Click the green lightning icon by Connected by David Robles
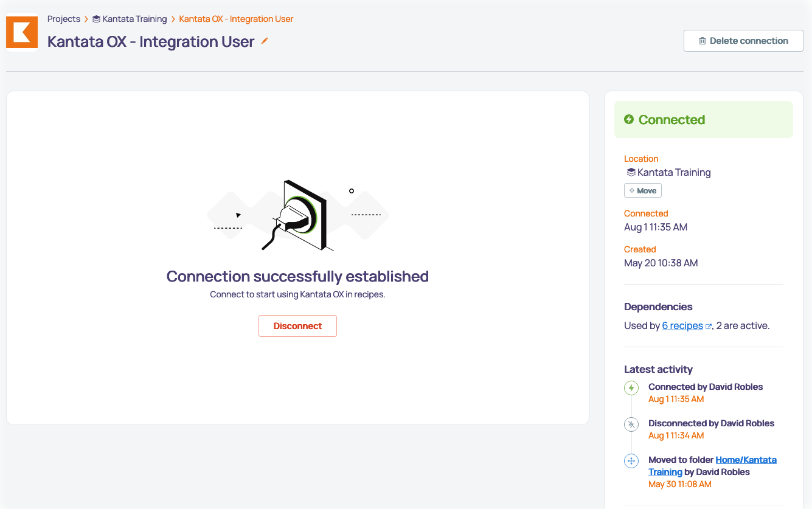The width and height of the screenshot is (812, 509). (x=631, y=388)
